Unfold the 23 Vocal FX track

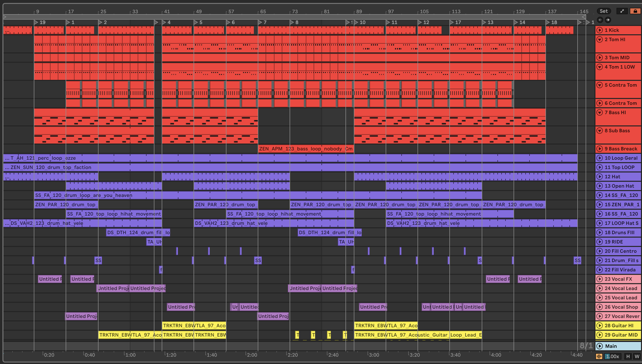click(x=600, y=279)
